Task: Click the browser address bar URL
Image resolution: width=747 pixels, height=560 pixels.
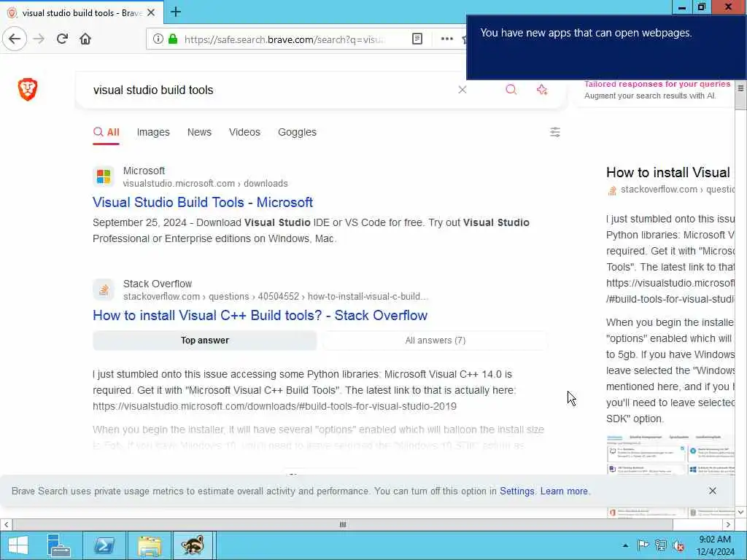Action: pyautogui.click(x=285, y=39)
